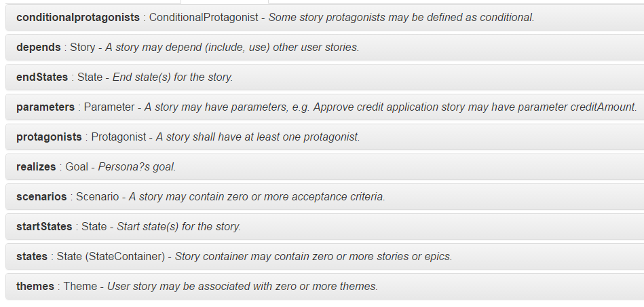The height and width of the screenshot is (307, 644).
Task: Click description 'End state(s) for the story.'
Action: (173, 77)
